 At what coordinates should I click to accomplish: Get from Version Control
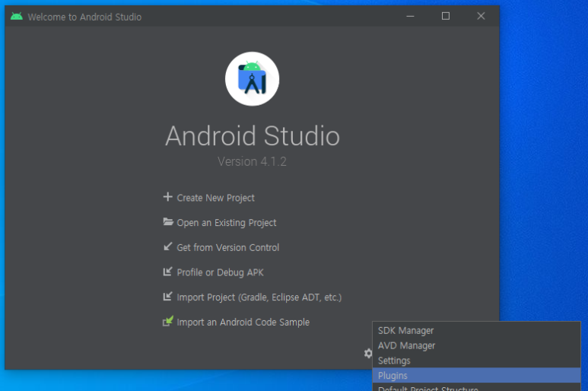point(228,247)
